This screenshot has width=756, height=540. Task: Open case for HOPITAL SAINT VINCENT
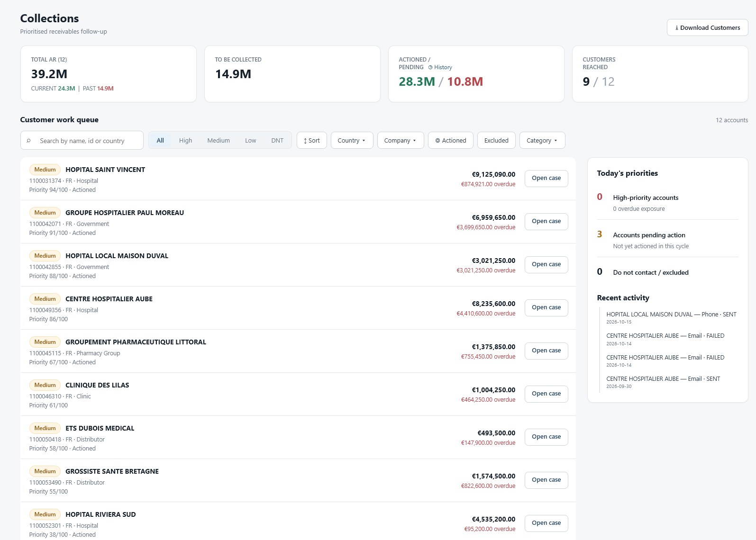point(546,178)
